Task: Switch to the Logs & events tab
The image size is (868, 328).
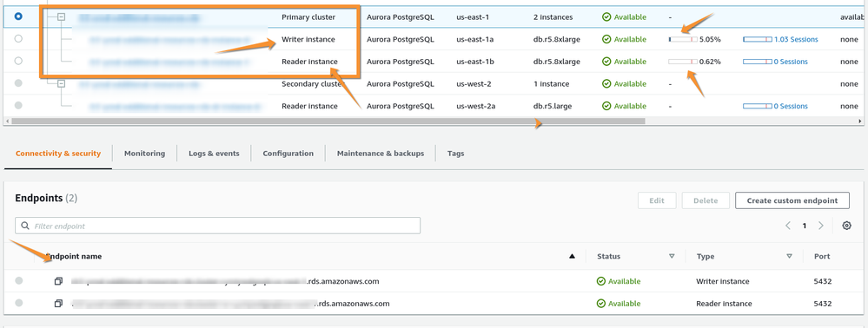Action: 214,154
